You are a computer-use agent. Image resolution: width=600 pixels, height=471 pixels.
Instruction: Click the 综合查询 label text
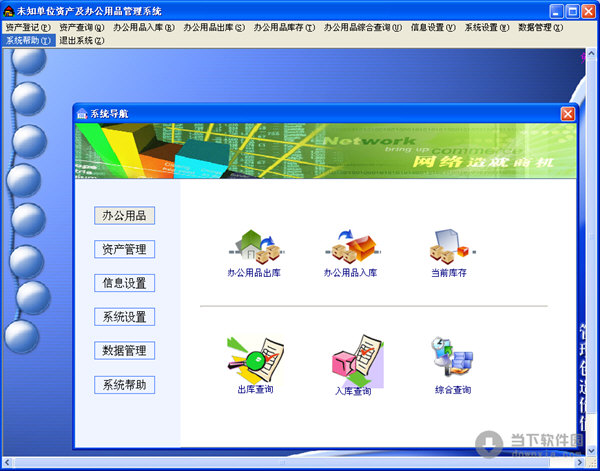tap(453, 390)
